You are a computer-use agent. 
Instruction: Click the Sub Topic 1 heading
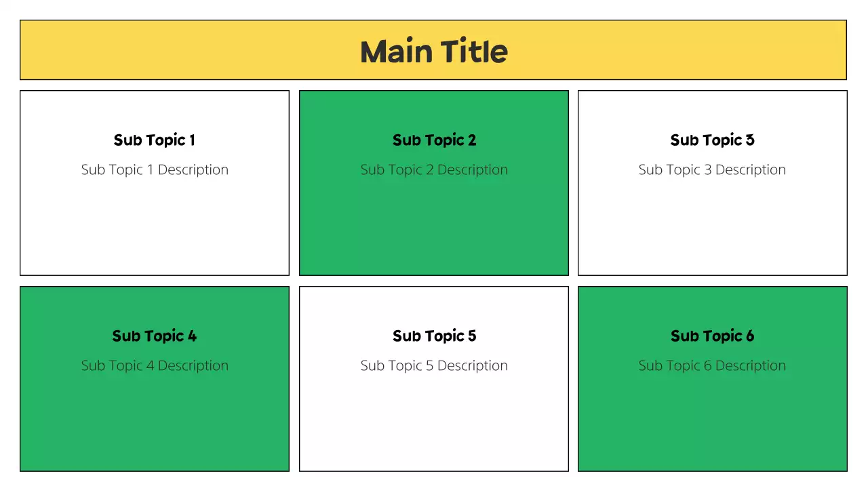155,140
